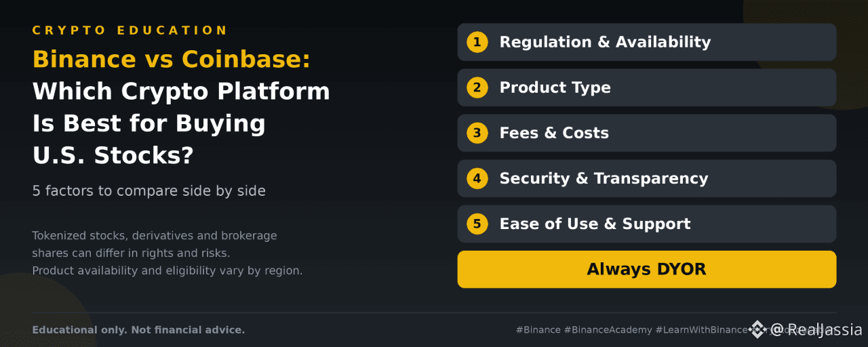This screenshot has width=868, height=347.
Task: Click the Binance vs Coinbase yellow title
Action: point(172,59)
